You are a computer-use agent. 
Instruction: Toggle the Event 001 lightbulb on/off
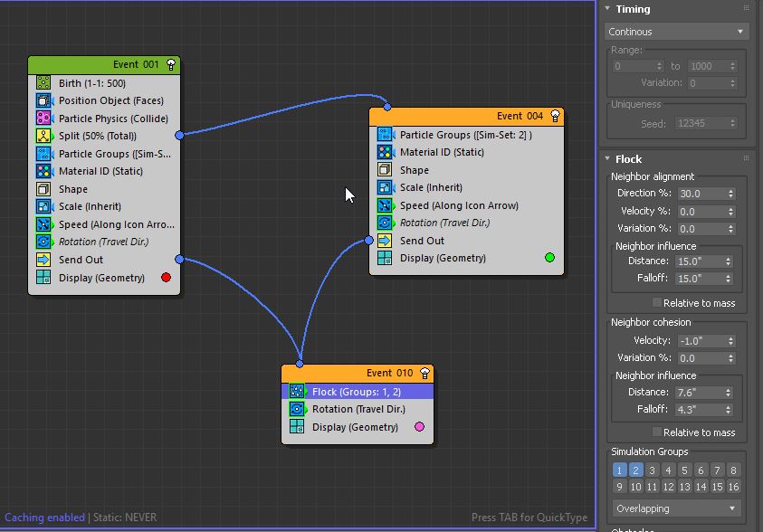[x=170, y=65]
